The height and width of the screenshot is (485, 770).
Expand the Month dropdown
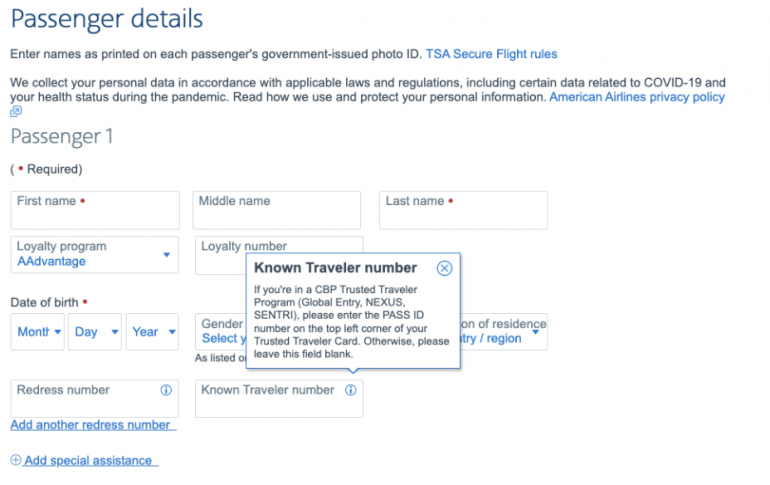point(39,332)
